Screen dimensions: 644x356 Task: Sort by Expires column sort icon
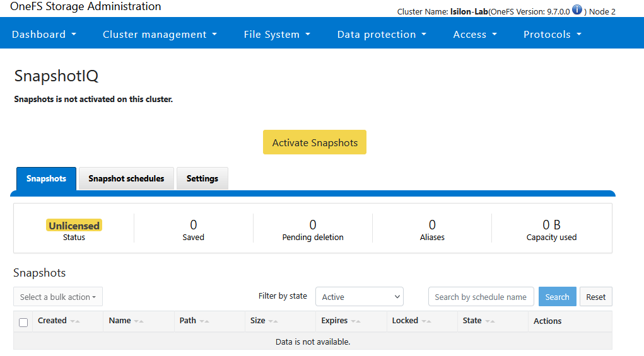click(356, 321)
